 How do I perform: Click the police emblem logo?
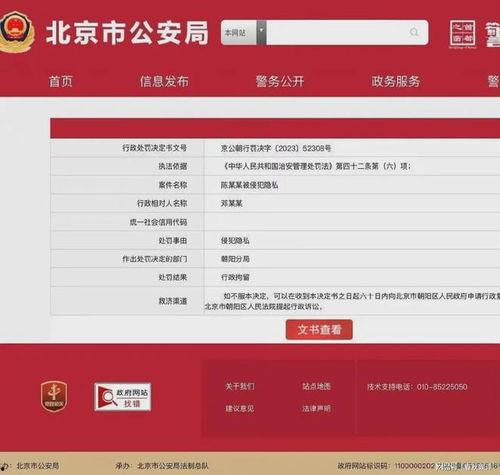click(16, 32)
